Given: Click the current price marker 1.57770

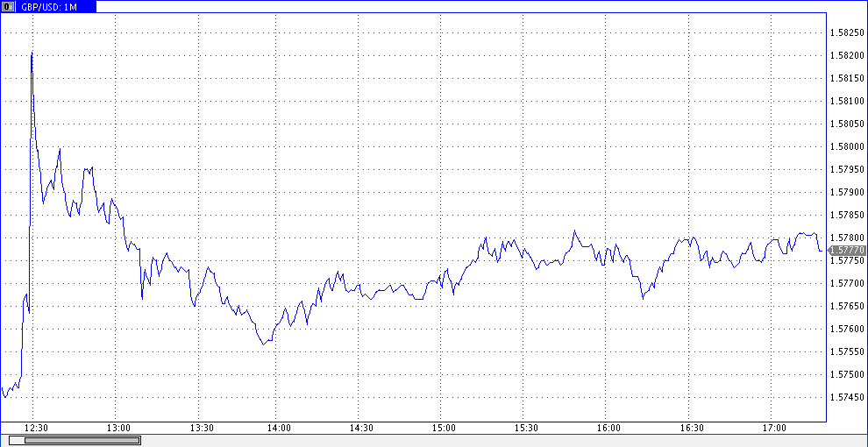Looking at the screenshot, I should tap(847, 251).
